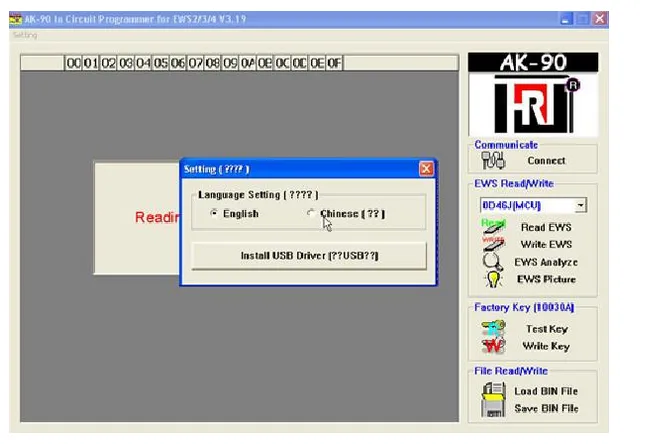Click the Write Key icon
The height and width of the screenshot is (444, 672).
[x=493, y=346]
